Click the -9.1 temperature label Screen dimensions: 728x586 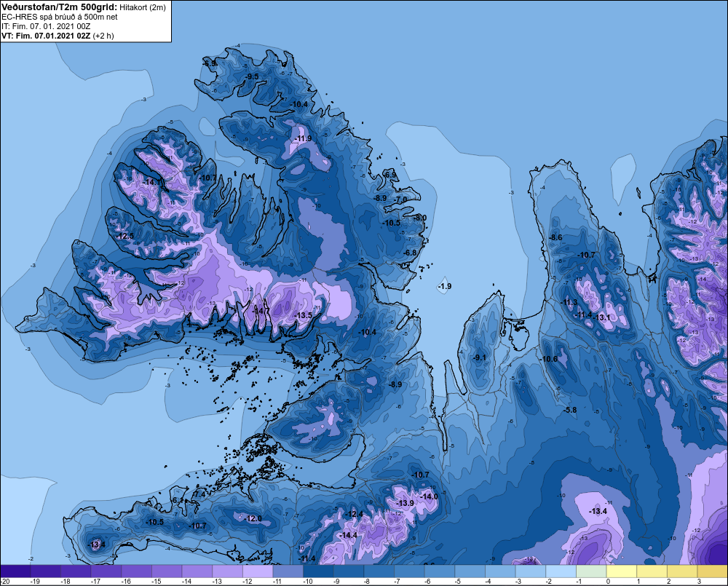(x=480, y=357)
